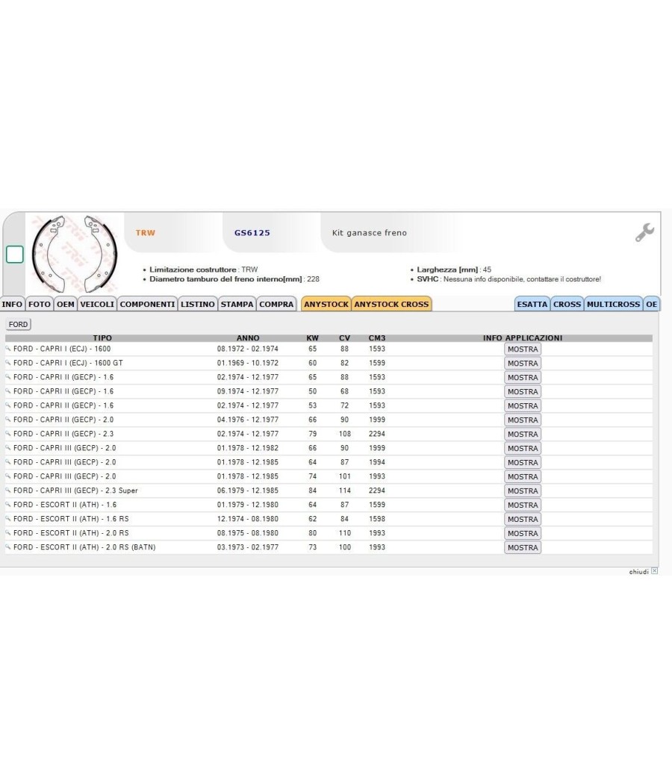672x784 pixels.
Task: Click the GS6125 part number
Action: tap(252, 232)
